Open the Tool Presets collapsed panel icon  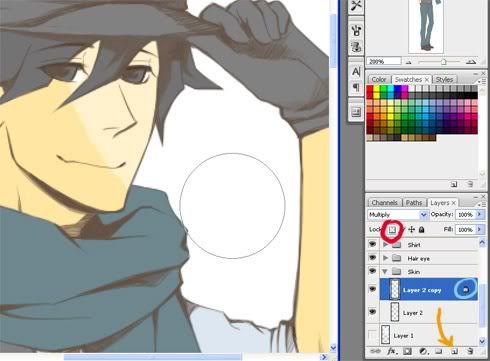coord(356,6)
